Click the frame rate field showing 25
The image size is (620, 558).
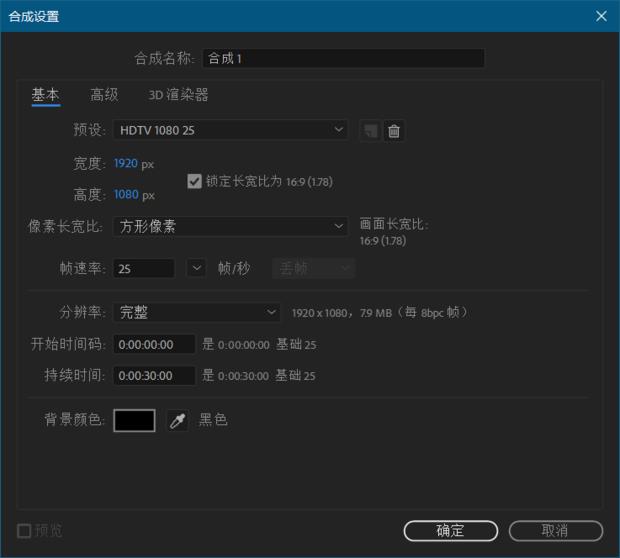(144, 269)
